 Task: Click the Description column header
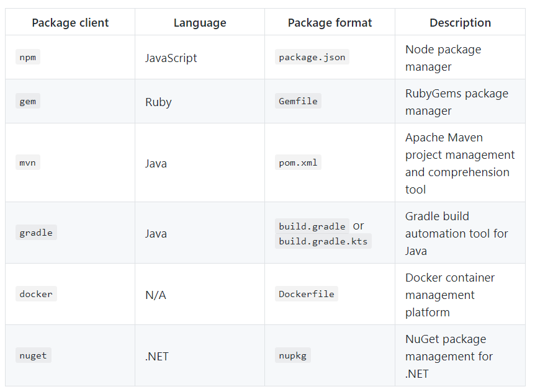point(460,22)
